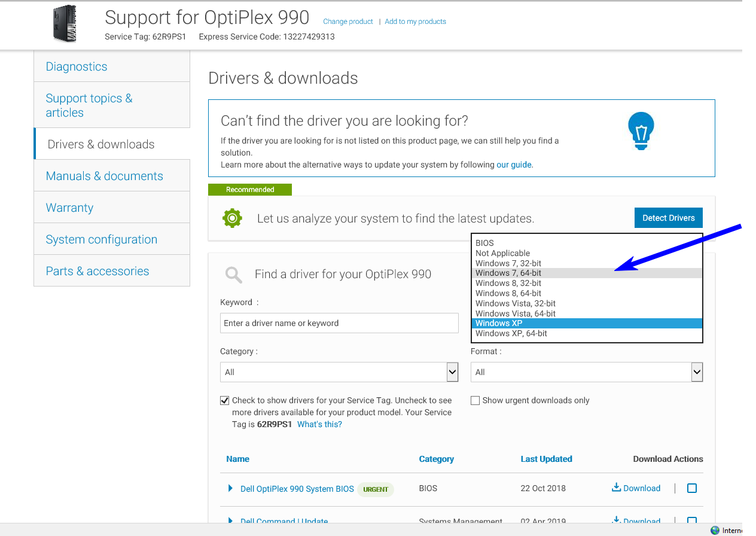Select BIOS in the operating system list
The height and width of the screenshot is (536, 756).
click(587, 243)
